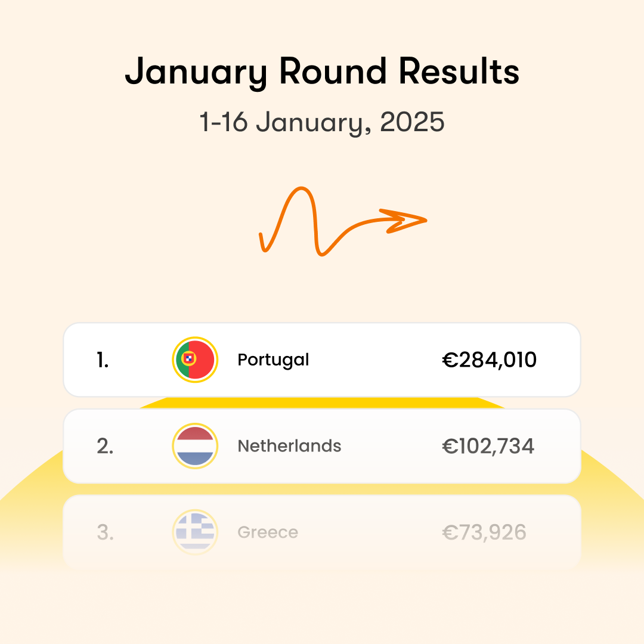Click the yellow semicircle behind the cards

click(x=608, y=495)
